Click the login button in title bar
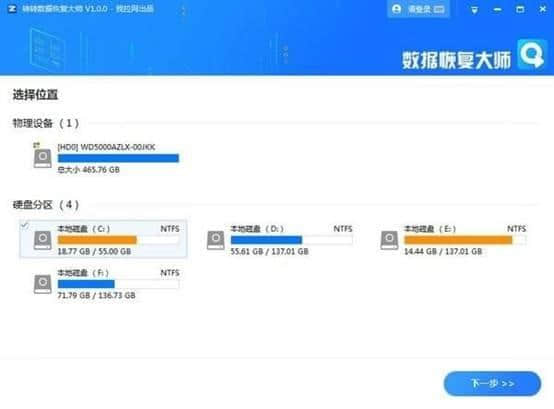This screenshot has height=409, width=554. coord(419,9)
